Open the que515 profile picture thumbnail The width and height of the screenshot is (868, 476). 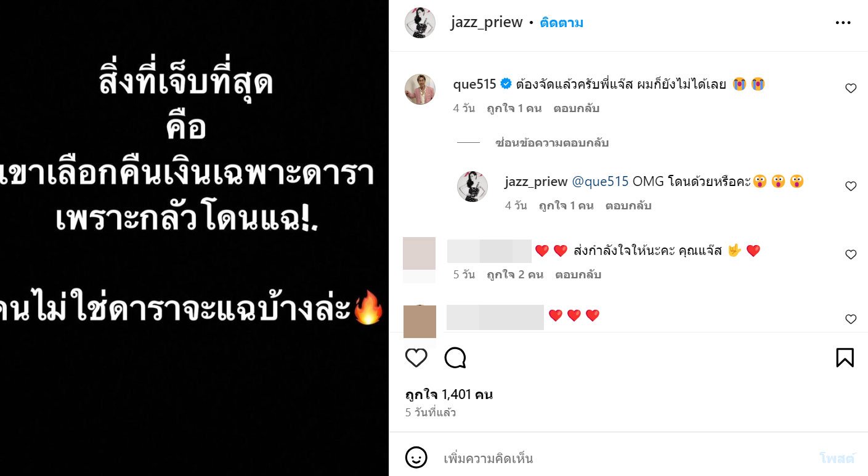click(420, 89)
